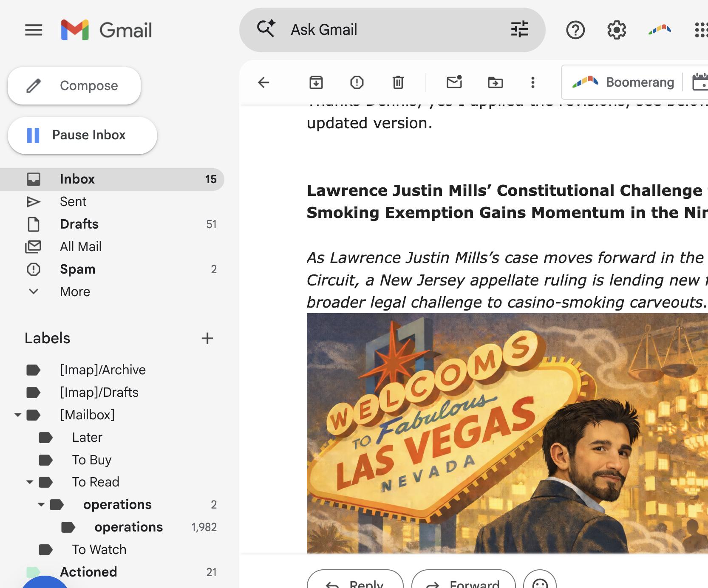This screenshot has width=708, height=588.
Task: Report this email as spam
Action: click(x=357, y=82)
